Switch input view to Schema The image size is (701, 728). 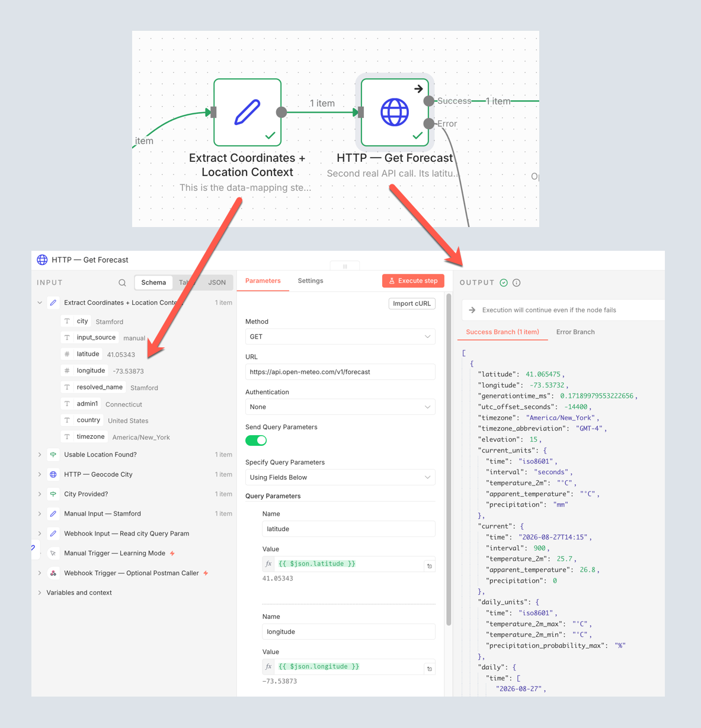(x=153, y=283)
